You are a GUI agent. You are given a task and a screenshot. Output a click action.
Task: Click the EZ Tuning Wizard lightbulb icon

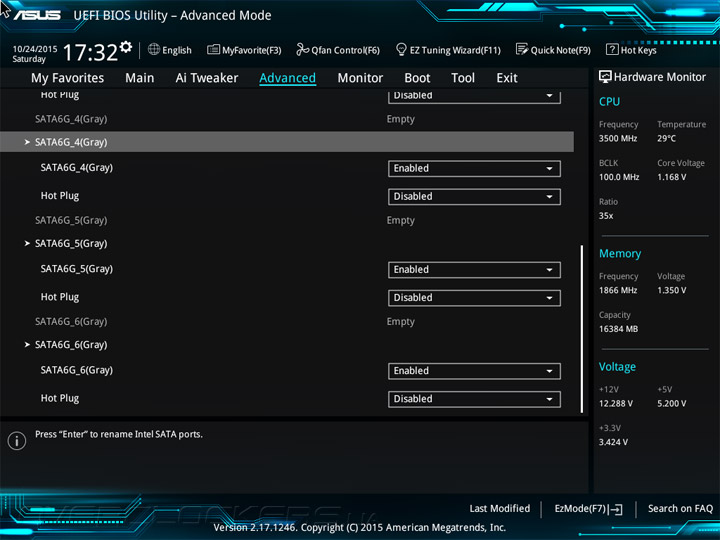click(x=401, y=49)
